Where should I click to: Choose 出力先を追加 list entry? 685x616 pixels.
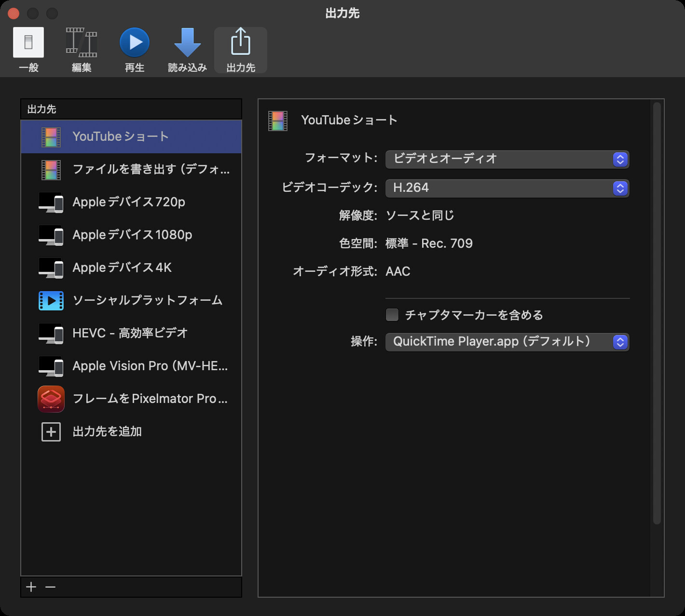click(131, 432)
